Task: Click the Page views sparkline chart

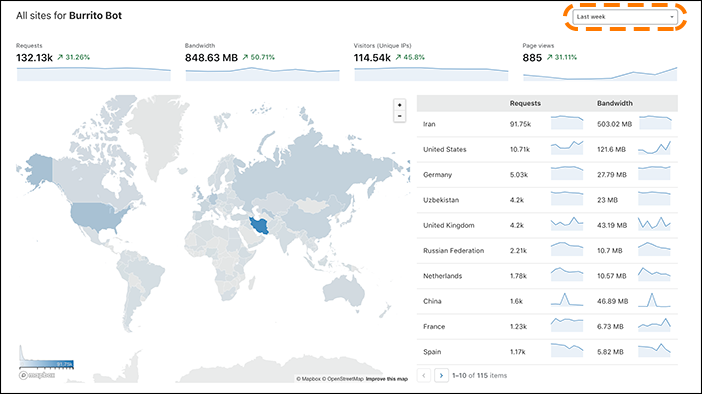Action: tap(600, 74)
